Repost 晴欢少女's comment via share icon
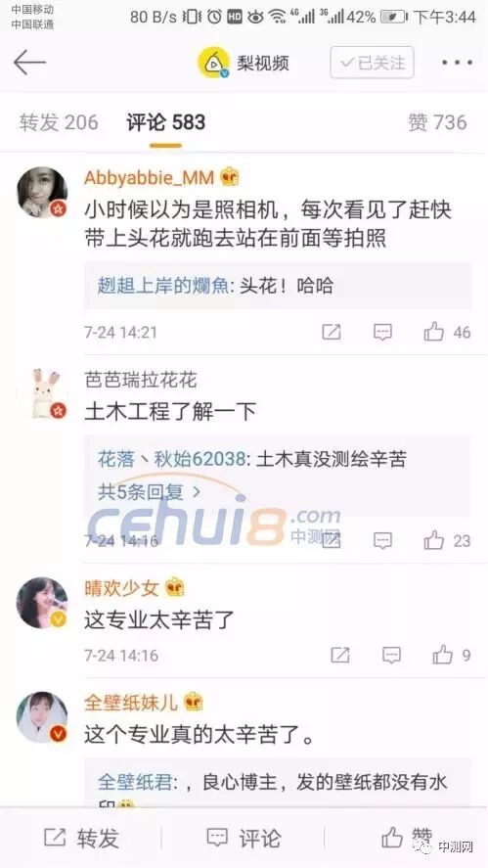The height and width of the screenshot is (868, 488). tap(339, 656)
